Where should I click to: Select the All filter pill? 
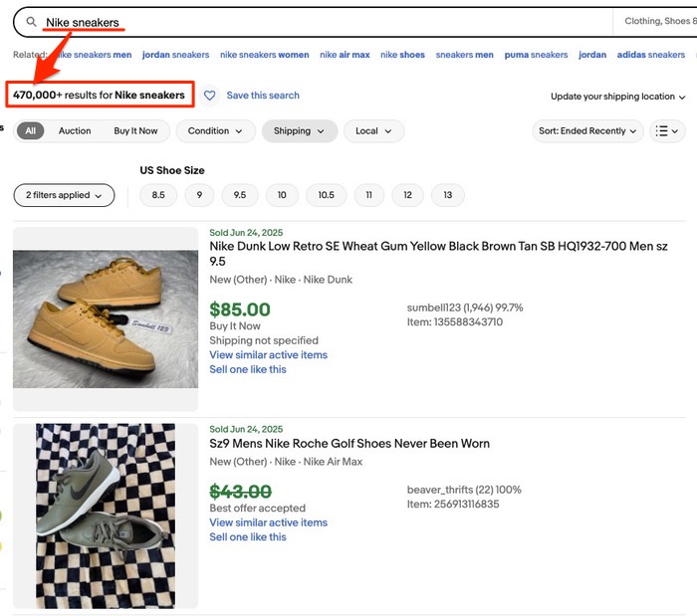point(31,131)
